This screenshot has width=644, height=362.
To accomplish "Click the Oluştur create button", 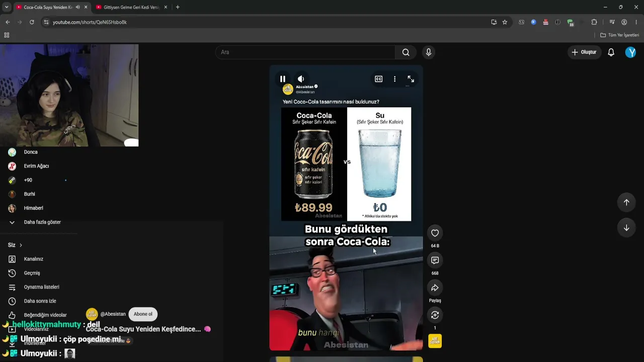I will [584, 52].
